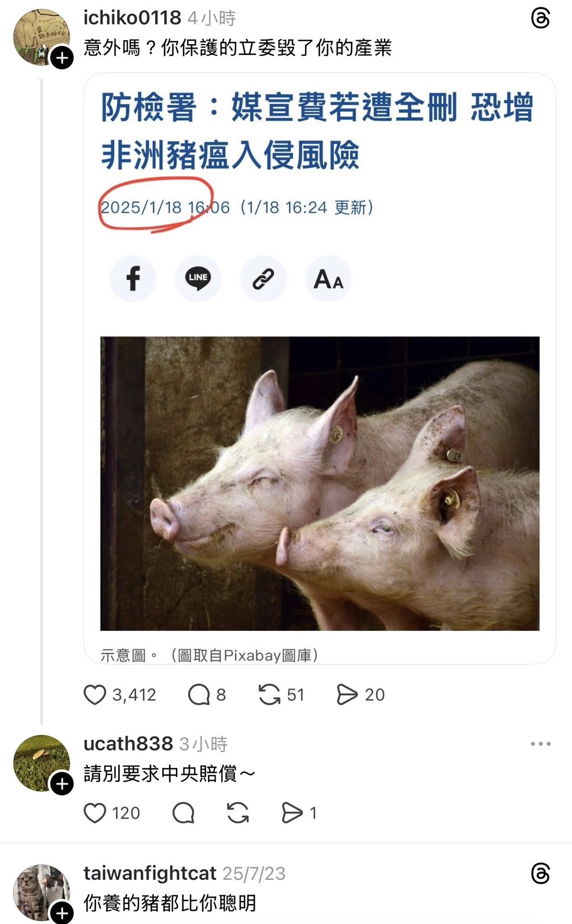Open the three-dot menu on ucath838's comment

point(540,744)
